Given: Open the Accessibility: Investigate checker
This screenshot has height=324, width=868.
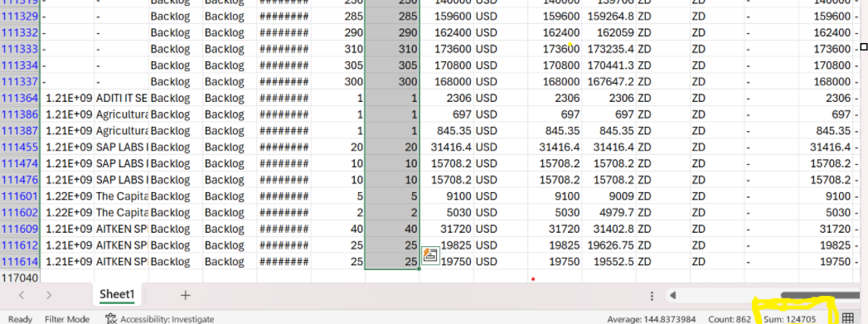Looking at the screenshot, I should [159, 318].
